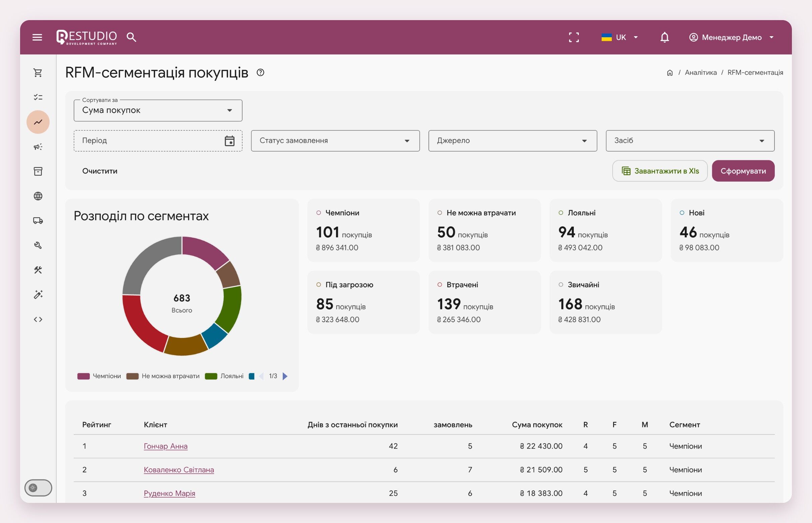The image size is (812, 523).
Task: Open the 'Джерело' dropdown
Action: (x=513, y=140)
